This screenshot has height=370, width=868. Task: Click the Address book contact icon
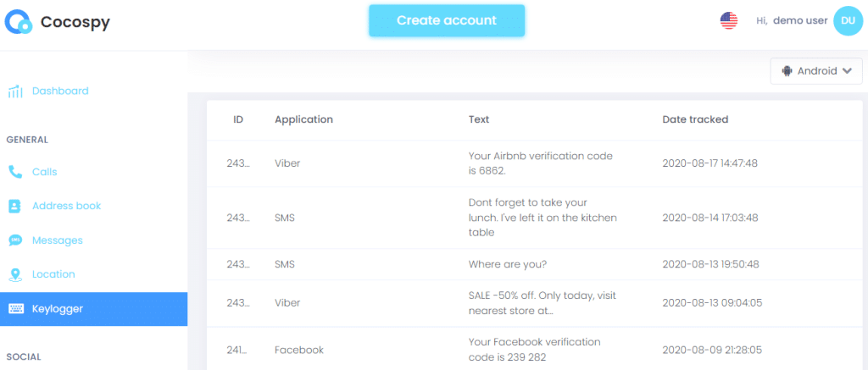(x=15, y=207)
